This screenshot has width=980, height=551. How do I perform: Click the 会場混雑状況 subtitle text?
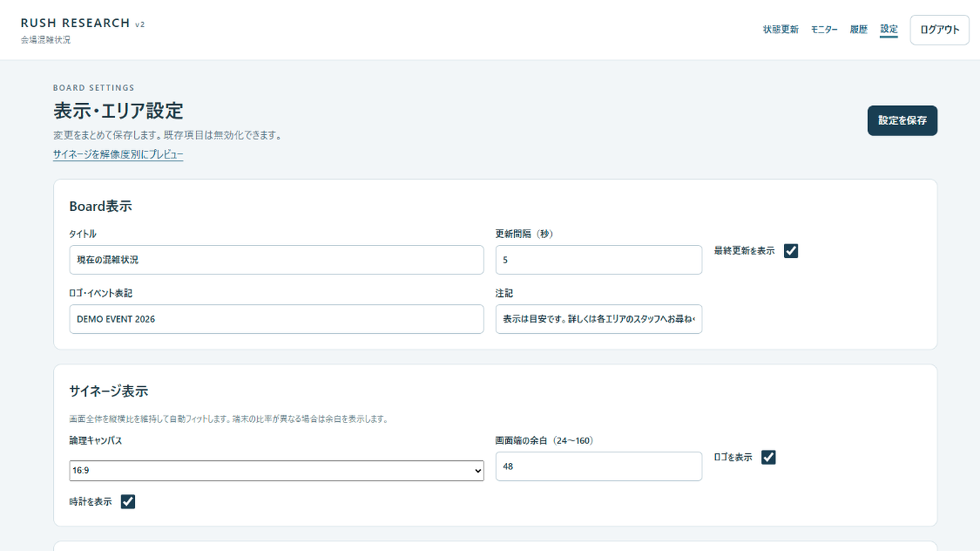click(46, 40)
